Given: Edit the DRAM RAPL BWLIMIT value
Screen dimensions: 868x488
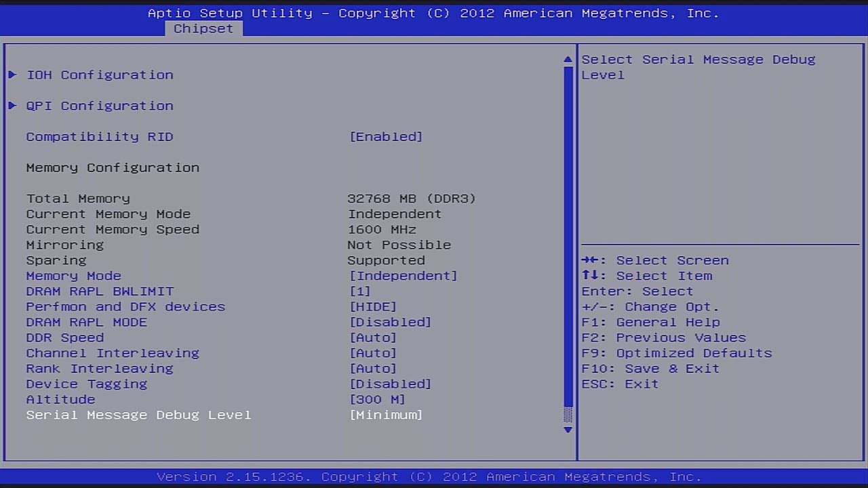Looking at the screenshot, I should [x=359, y=291].
